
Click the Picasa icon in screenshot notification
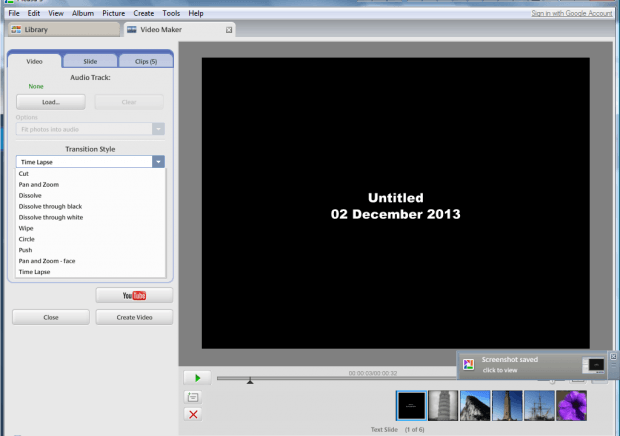point(468,364)
